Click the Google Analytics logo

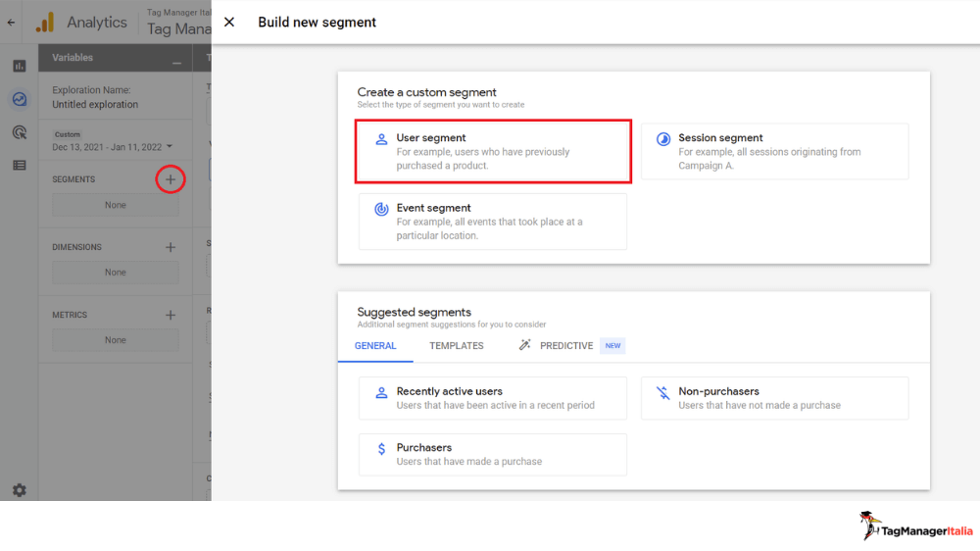tap(45, 23)
